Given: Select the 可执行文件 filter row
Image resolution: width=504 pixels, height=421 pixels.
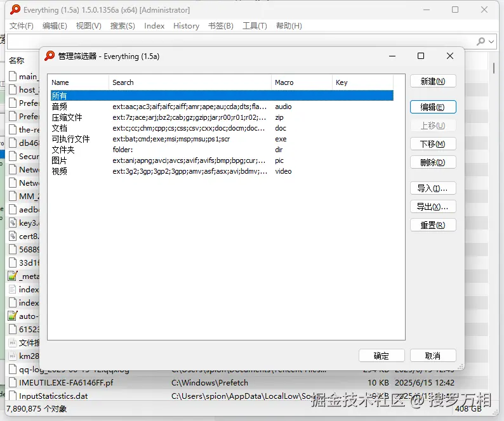Looking at the screenshot, I should click(222, 139).
